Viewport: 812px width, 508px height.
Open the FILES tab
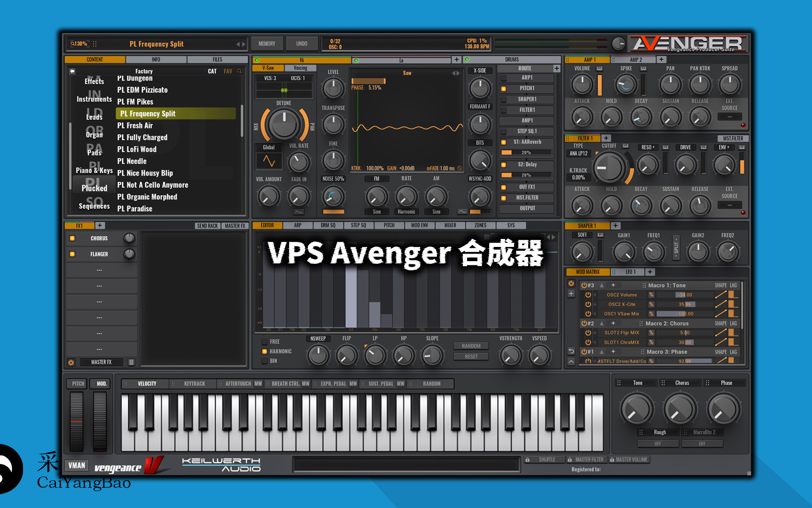[218, 60]
